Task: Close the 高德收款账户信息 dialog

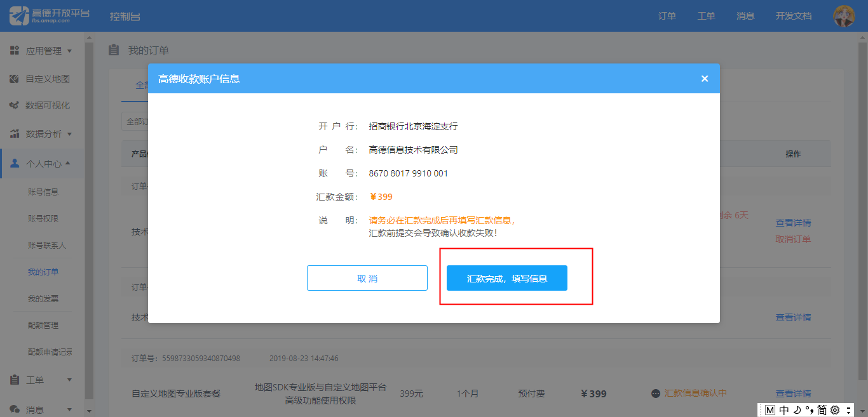Action: tap(704, 79)
